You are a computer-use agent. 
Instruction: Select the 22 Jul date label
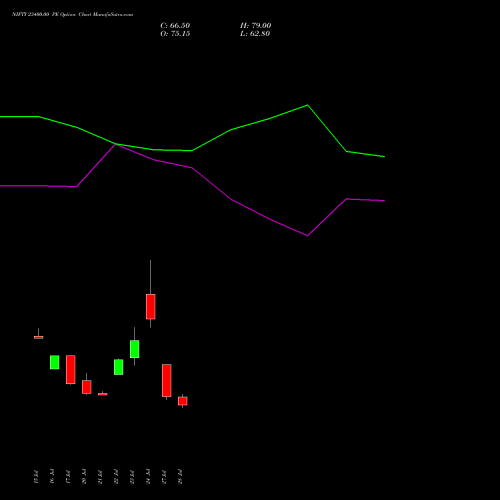click(116, 477)
